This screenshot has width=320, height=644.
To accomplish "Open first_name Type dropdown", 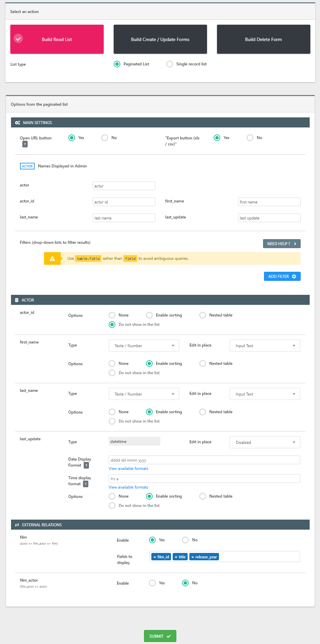I will click(x=144, y=346).
